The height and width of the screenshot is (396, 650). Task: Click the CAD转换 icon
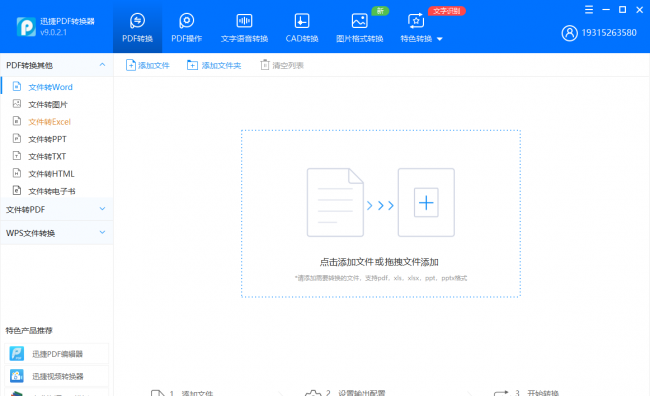[302, 20]
